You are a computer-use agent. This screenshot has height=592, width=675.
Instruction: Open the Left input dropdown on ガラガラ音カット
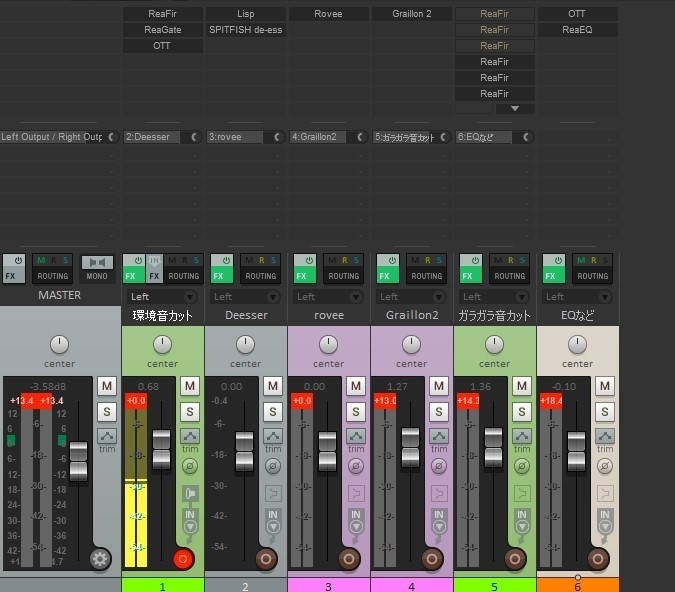point(495,297)
